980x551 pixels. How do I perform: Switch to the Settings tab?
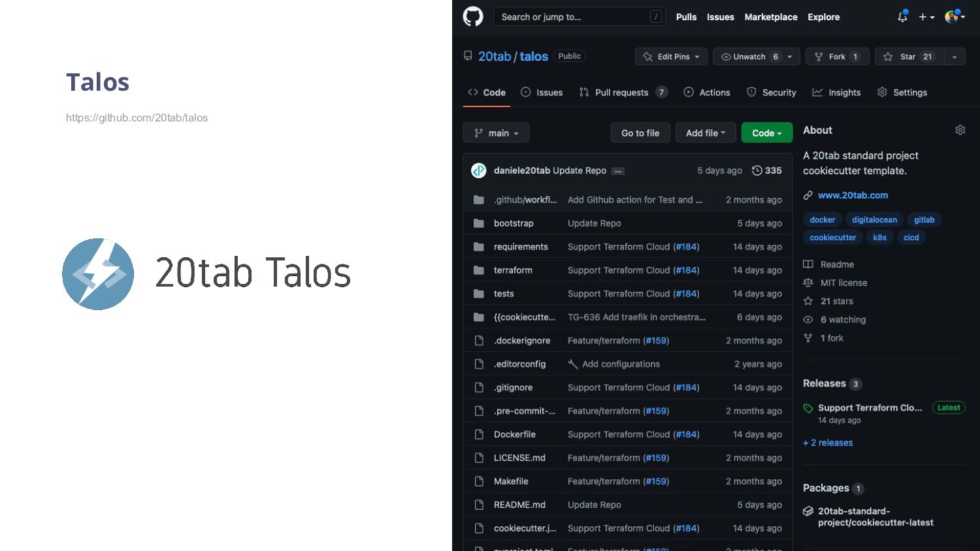click(x=902, y=93)
